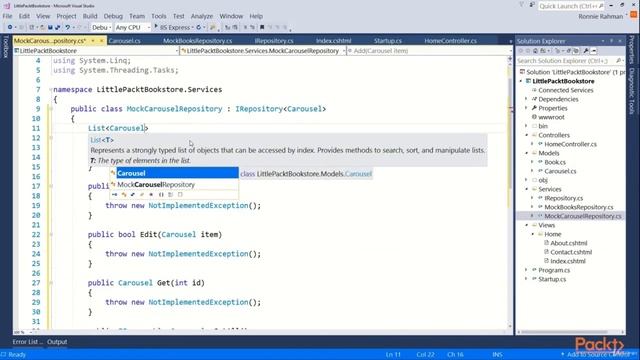Click the Ronnie Rahman account name
This screenshot has height=360, width=640.
pos(600,16)
